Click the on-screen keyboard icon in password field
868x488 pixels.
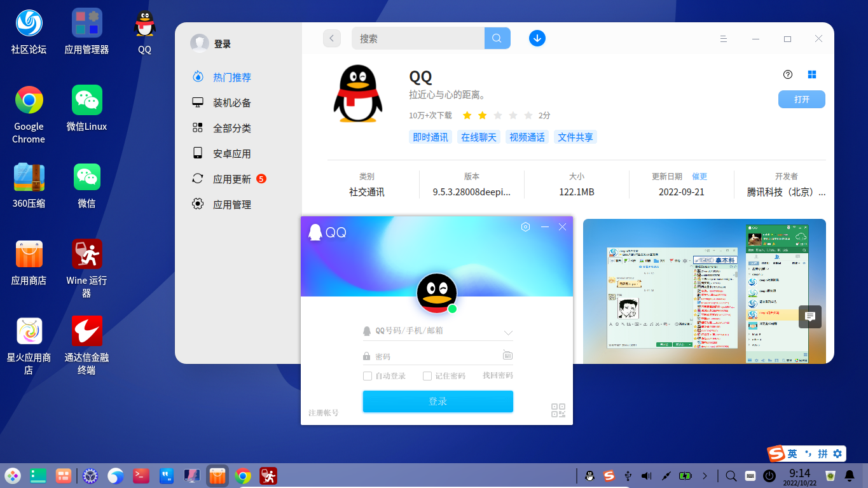click(x=507, y=354)
